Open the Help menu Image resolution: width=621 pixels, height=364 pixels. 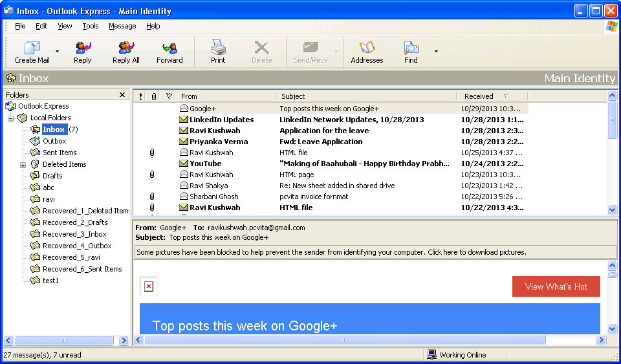click(x=153, y=26)
